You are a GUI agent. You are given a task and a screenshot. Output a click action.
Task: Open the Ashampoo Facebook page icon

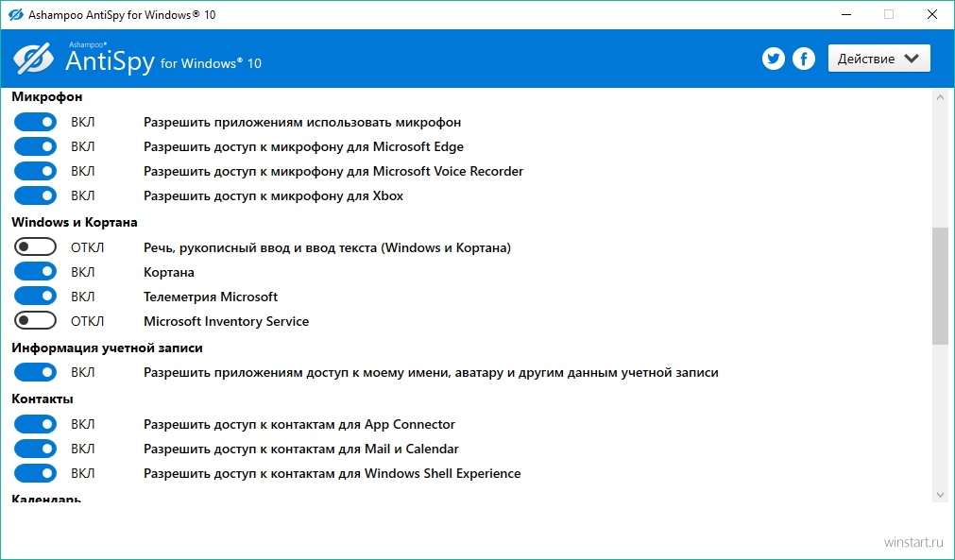point(804,59)
